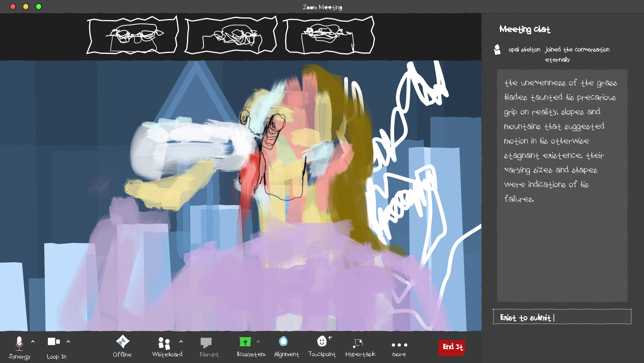Click the green macOS fullscreen button
This screenshot has height=363, width=644.
(39, 6)
